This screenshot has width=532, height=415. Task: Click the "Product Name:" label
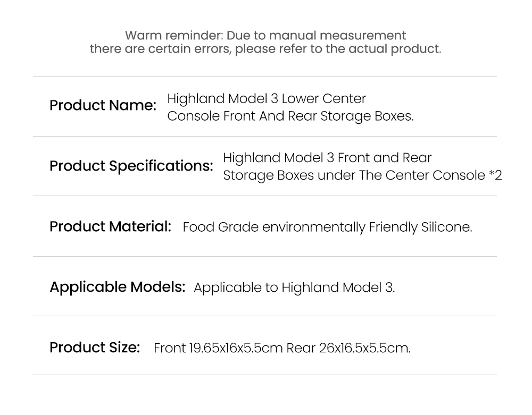tap(103, 106)
